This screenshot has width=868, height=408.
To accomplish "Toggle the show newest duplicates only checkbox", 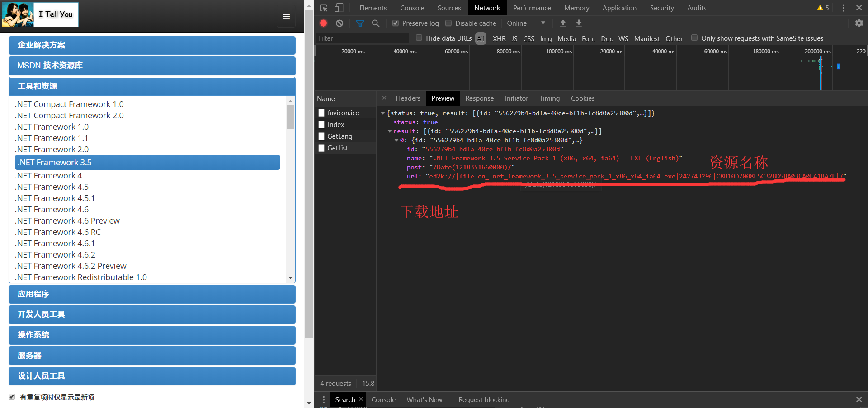I will pos(12,397).
